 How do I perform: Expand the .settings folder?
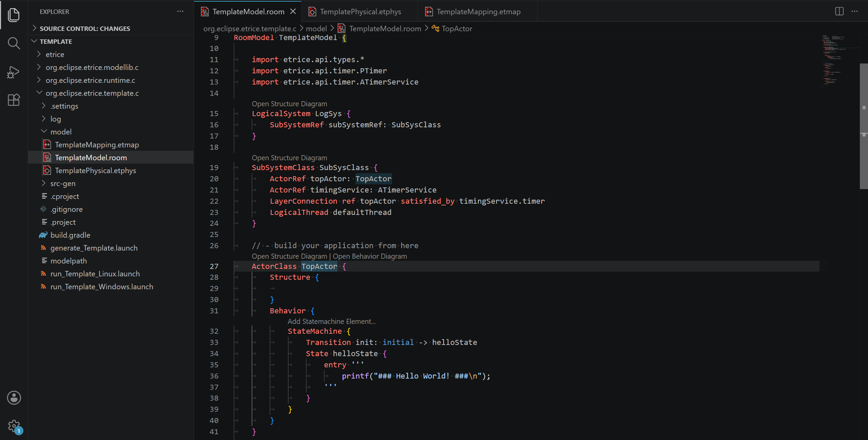click(x=43, y=106)
